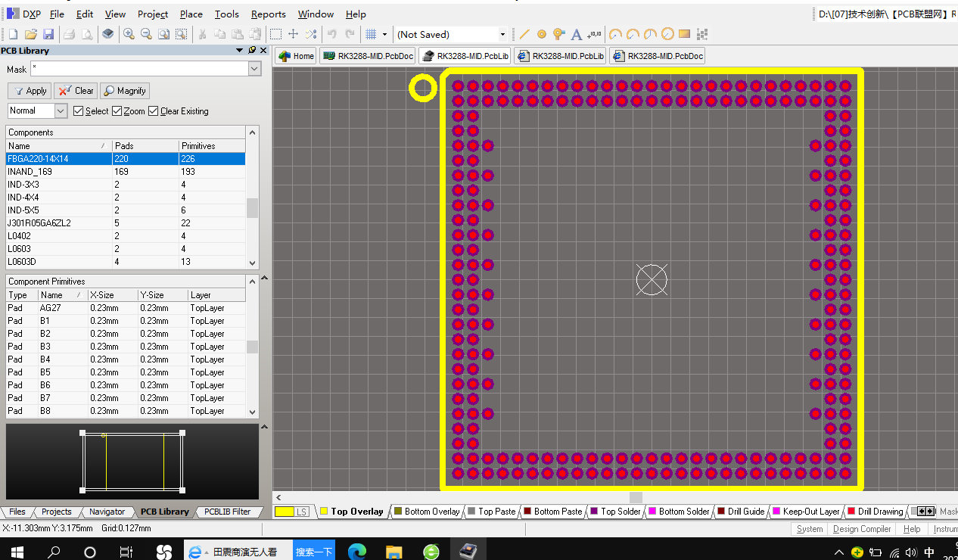Select objects inside area with dashed rectangle

275,34
